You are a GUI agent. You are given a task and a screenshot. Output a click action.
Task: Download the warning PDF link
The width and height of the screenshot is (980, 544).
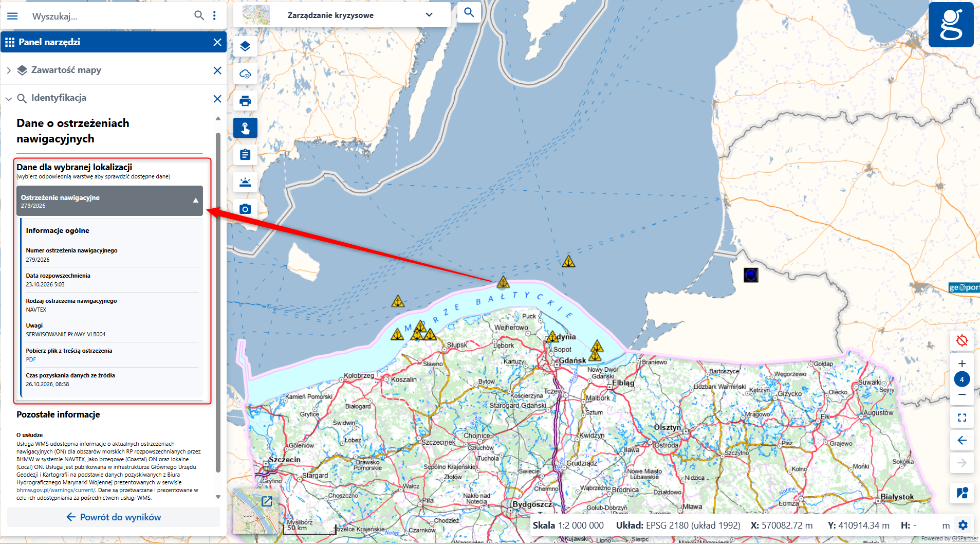[x=31, y=359]
